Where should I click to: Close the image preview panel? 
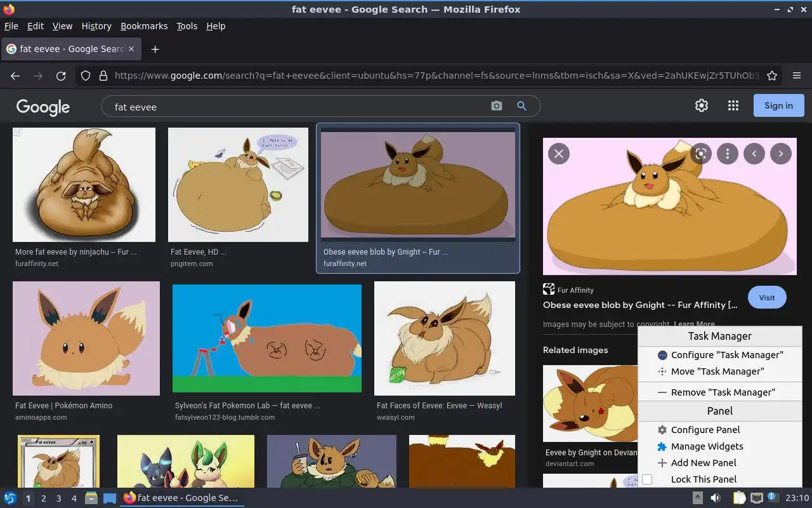pos(559,153)
